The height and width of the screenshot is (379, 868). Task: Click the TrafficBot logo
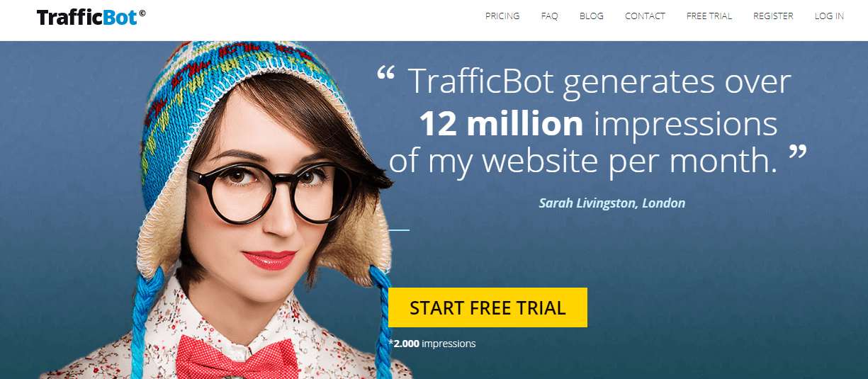pyautogui.click(x=91, y=17)
